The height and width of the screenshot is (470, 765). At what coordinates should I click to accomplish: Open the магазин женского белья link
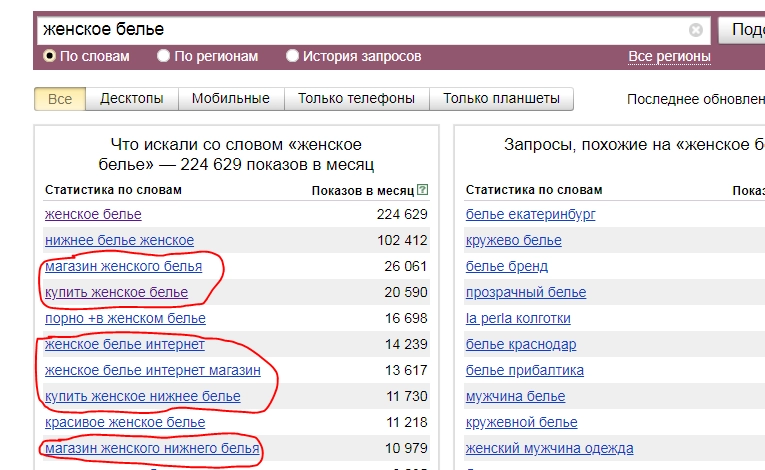(x=123, y=266)
